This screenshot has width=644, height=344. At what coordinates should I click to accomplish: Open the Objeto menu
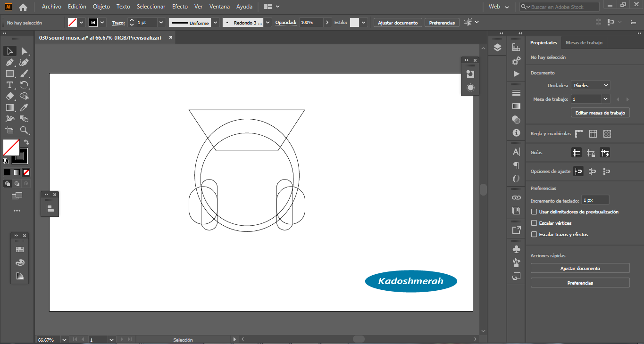click(x=101, y=7)
